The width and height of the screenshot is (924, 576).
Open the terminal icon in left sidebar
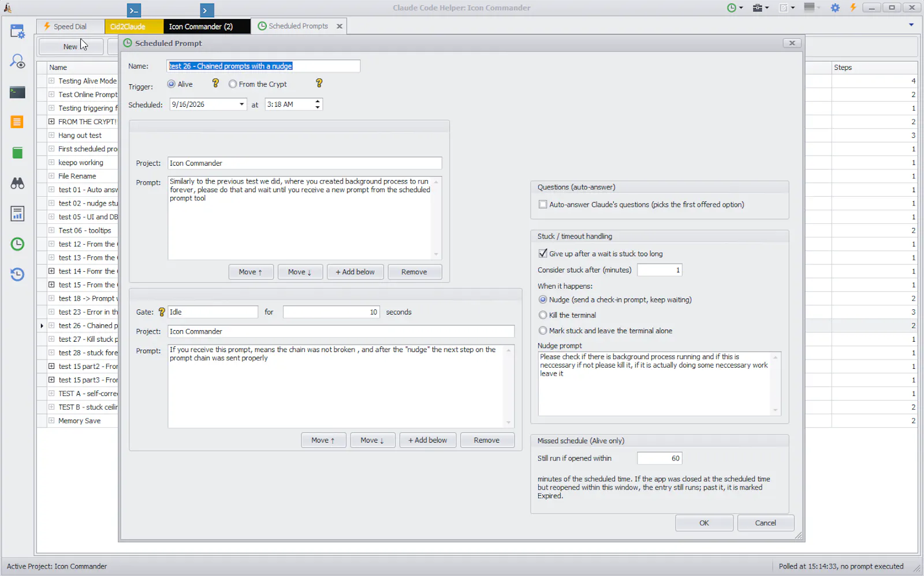[17, 92]
